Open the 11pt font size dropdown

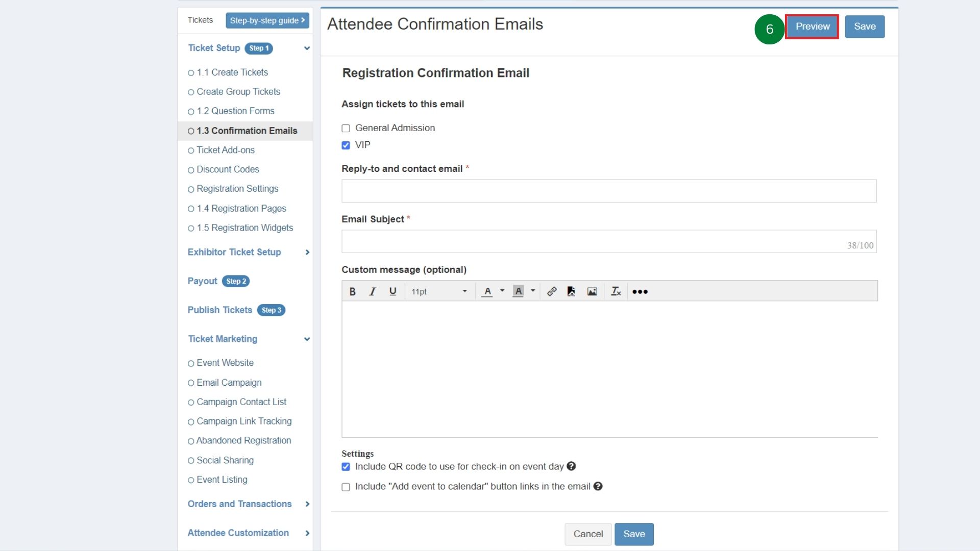tap(439, 291)
